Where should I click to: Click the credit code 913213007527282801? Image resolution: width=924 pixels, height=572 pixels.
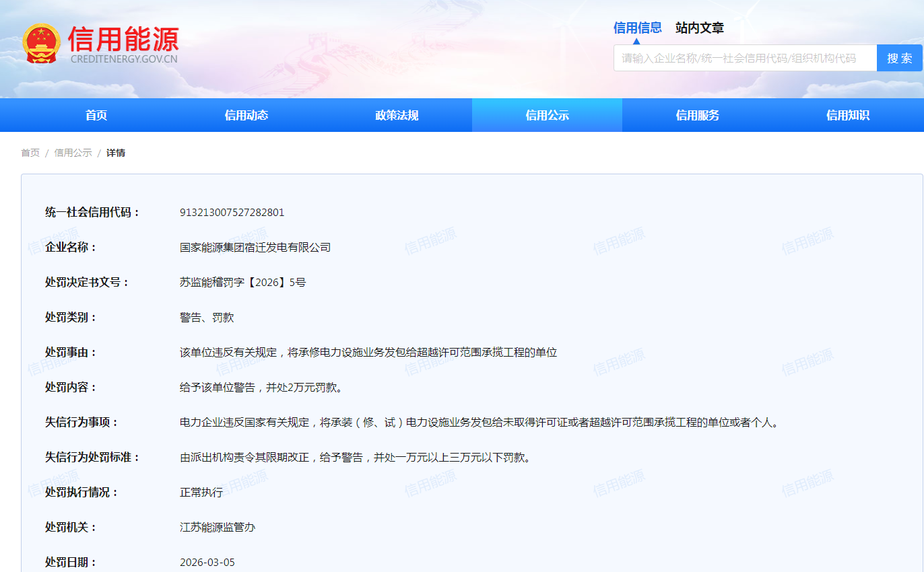point(232,213)
